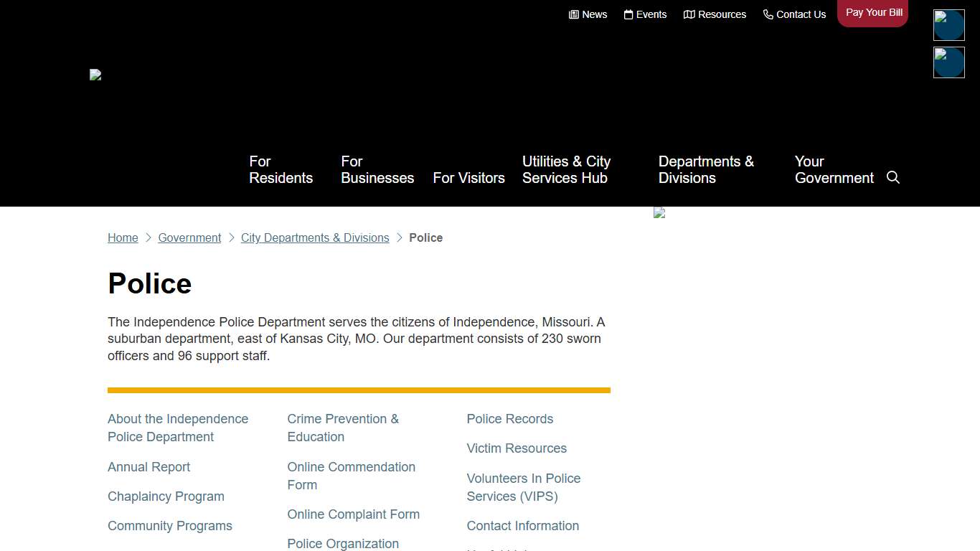Click the News newspaper icon
980x551 pixels.
(574, 14)
